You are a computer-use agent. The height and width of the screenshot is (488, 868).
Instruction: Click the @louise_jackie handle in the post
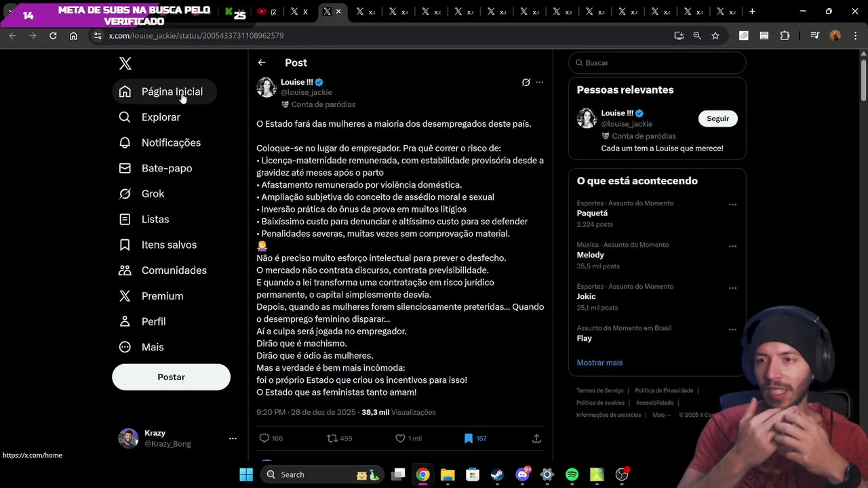coord(306,92)
